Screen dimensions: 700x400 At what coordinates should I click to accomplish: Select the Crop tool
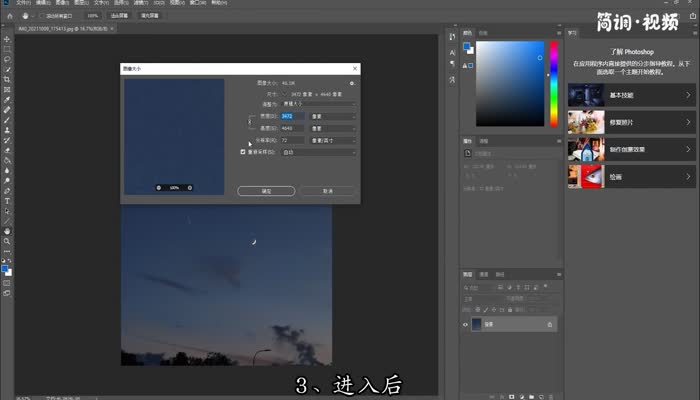[7, 78]
